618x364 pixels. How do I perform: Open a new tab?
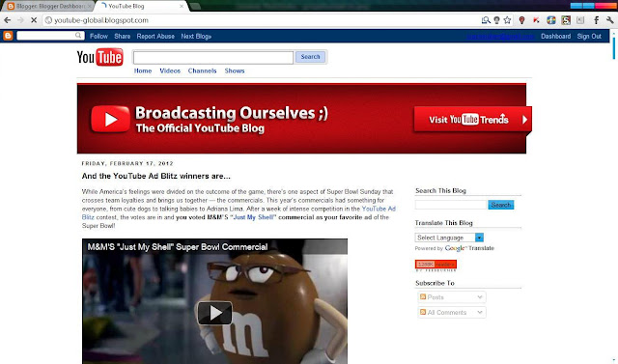click(195, 7)
